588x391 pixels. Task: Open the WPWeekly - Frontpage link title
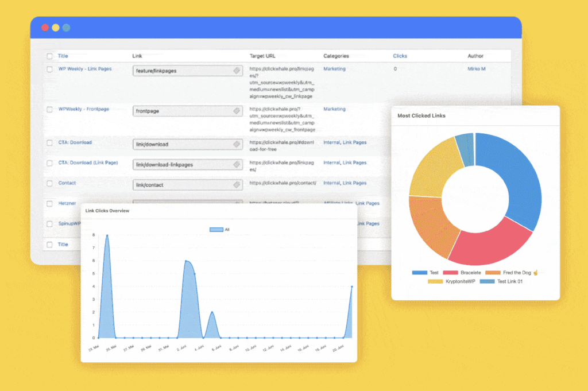coord(84,109)
